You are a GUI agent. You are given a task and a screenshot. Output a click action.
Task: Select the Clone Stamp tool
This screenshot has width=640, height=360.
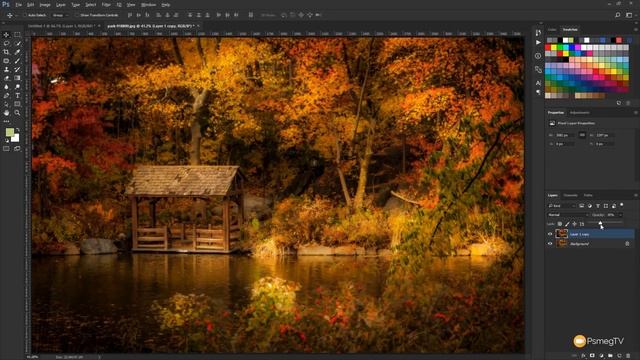pos(7,69)
